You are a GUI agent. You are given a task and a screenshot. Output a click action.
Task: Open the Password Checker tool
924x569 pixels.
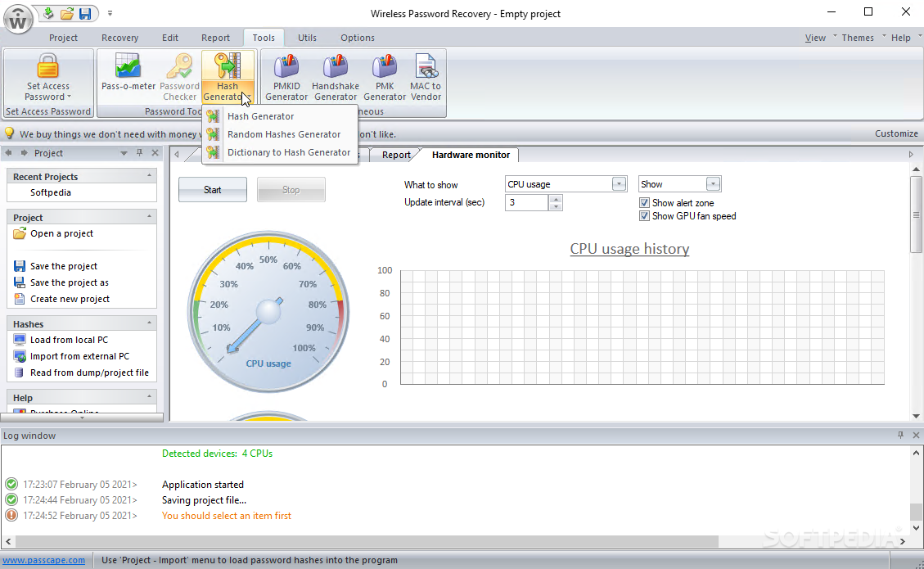(x=180, y=77)
